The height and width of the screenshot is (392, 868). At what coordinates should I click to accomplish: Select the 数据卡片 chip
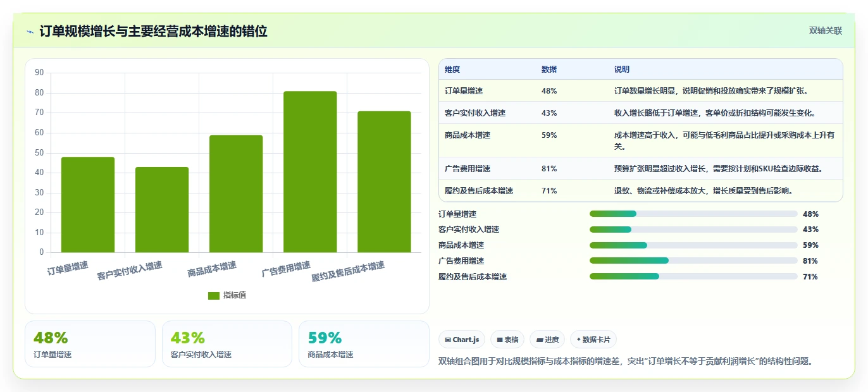click(593, 340)
